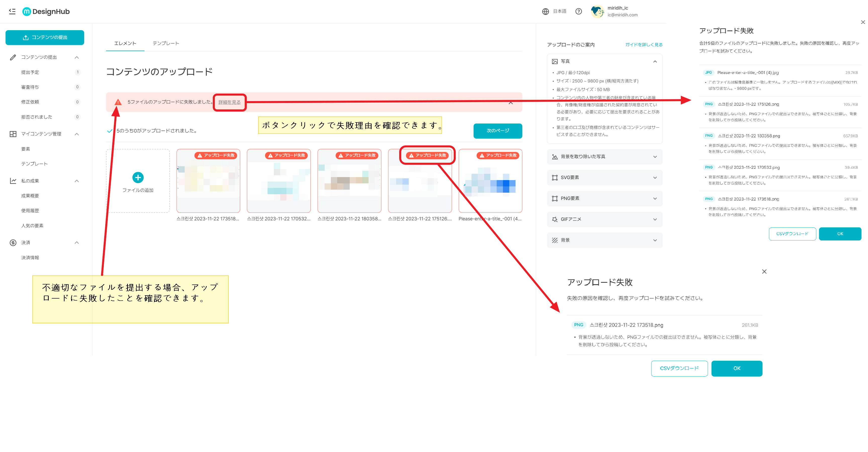Open the language selector globe icon
The width and height of the screenshot is (868, 452).
(545, 11)
